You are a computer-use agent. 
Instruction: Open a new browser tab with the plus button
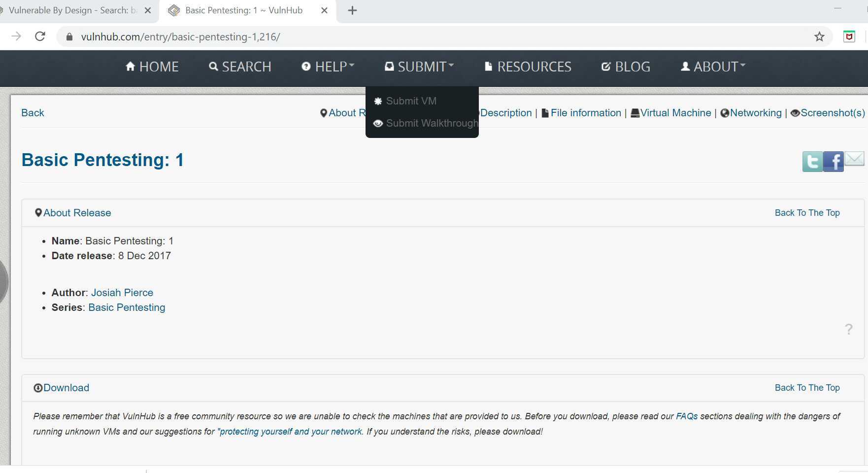click(x=352, y=10)
